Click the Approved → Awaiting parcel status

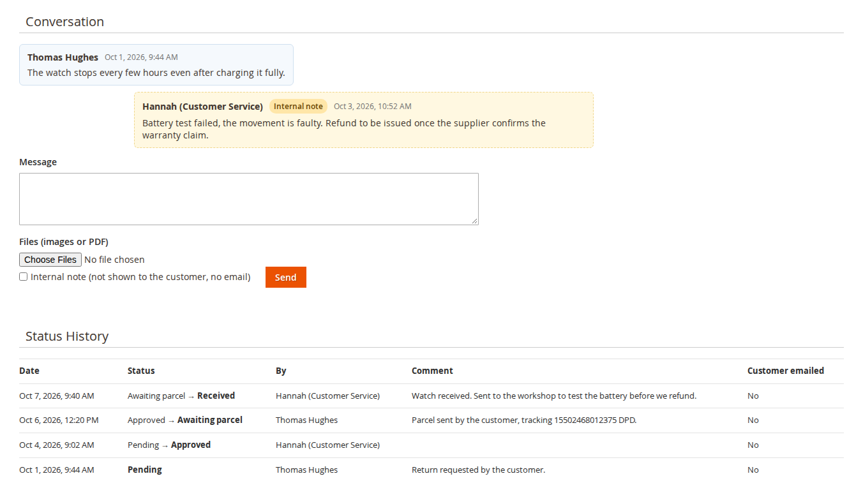click(x=185, y=420)
